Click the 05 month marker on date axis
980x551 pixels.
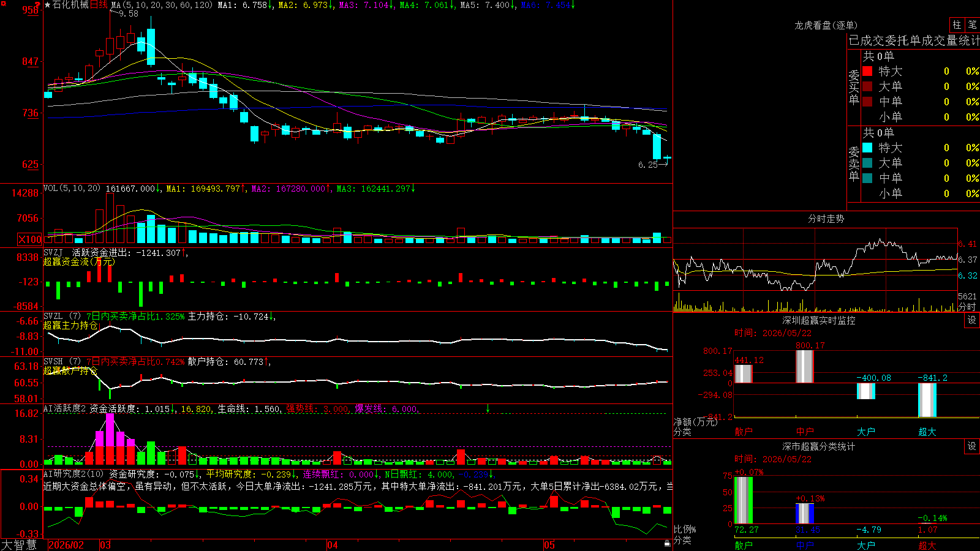point(549,545)
